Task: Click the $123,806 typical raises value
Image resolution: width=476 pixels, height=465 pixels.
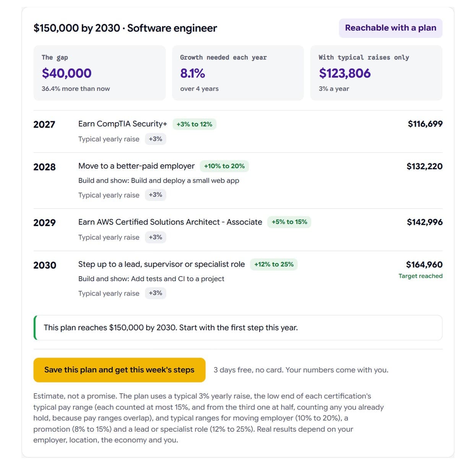Action: coord(344,73)
